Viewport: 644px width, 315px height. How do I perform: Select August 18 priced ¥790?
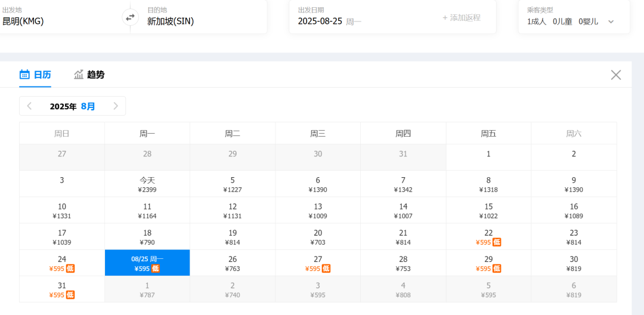click(147, 237)
